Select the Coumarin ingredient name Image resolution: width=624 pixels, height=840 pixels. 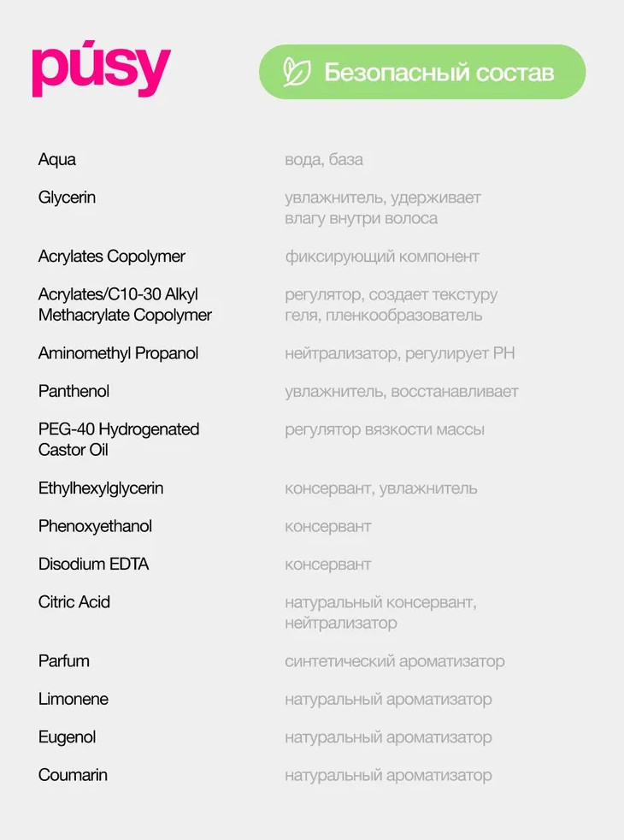point(73,775)
